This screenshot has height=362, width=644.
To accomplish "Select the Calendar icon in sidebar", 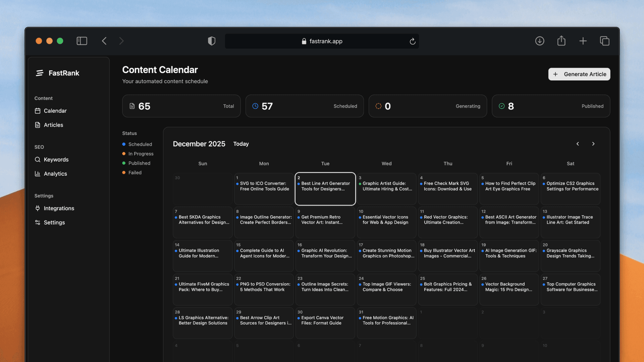I will (x=38, y=111).
